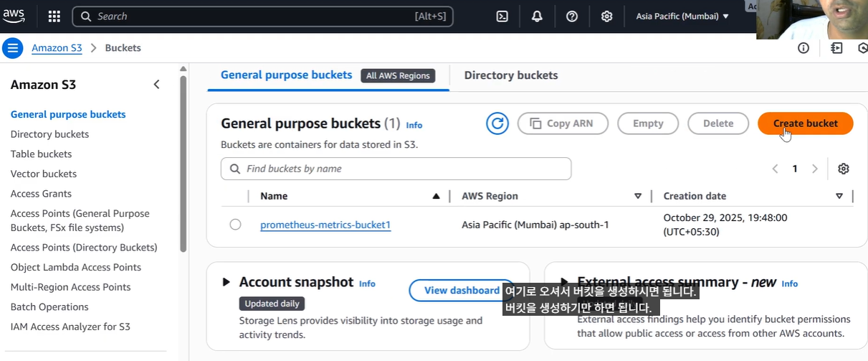Click the info panel icon in breadcrumb bar
This screenshot has width=868, height=361.
click(803, 48)
